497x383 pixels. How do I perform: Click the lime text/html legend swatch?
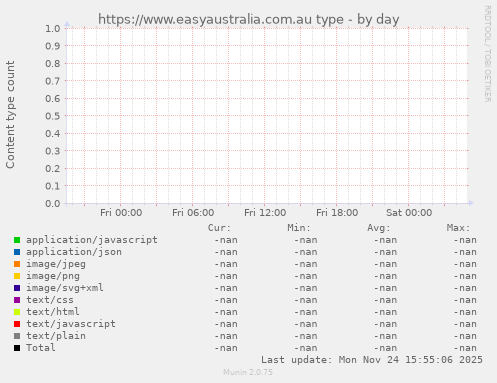pos(17,312)
